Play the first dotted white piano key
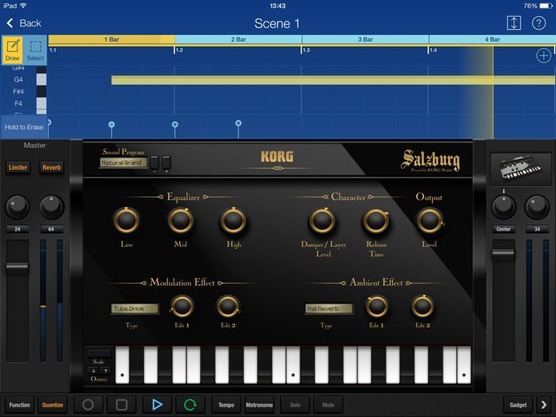This screenshot has width=556, height=417. point(122,365)
